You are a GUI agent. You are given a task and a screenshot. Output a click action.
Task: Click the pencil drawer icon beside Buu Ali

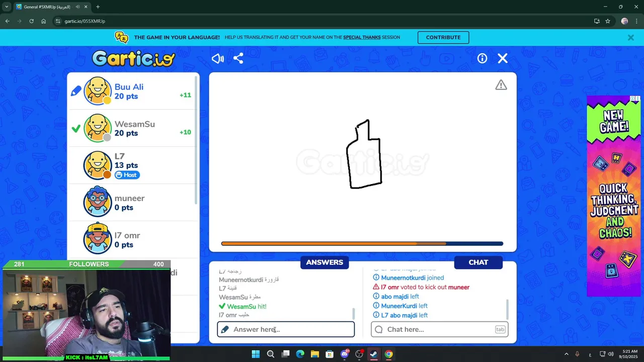tap(76, 91)
